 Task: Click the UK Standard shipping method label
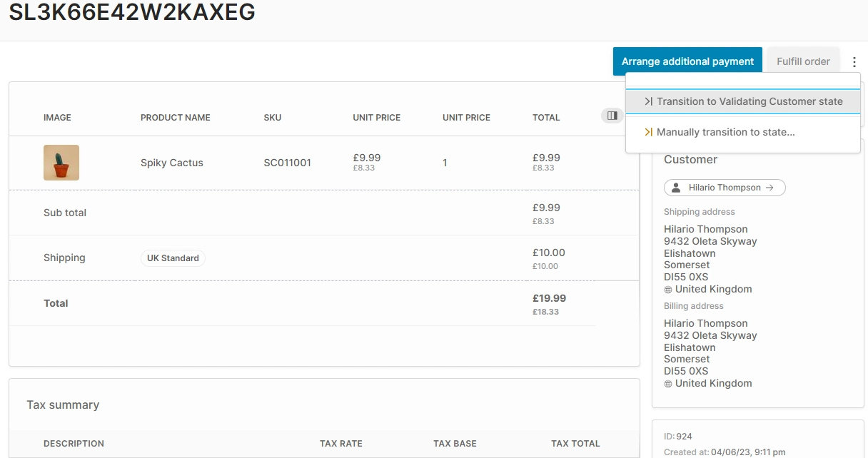[x=172, y=258]
